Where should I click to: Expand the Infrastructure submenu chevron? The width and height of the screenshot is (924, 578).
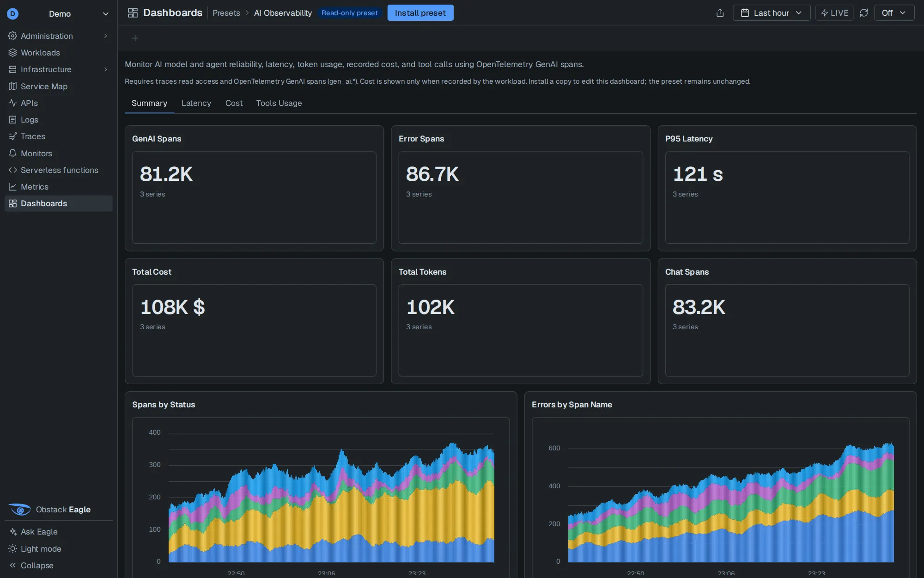pyautogui.click(x=106, y=69)
